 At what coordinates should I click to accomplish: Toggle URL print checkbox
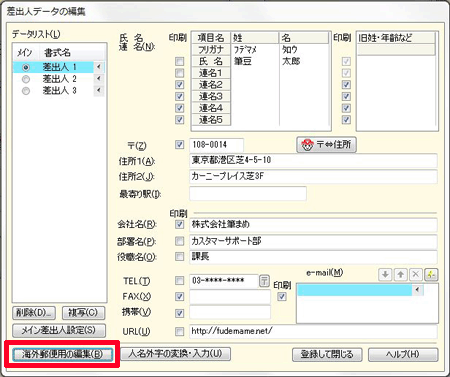point(180,331)
